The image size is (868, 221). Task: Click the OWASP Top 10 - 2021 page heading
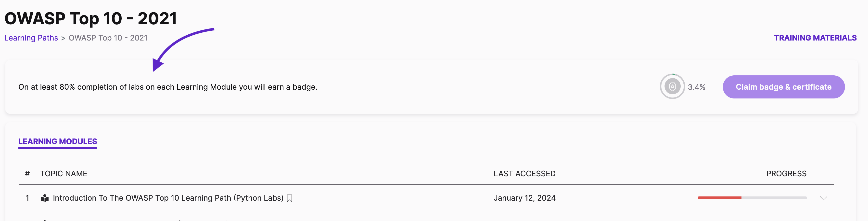pos(91,18)
